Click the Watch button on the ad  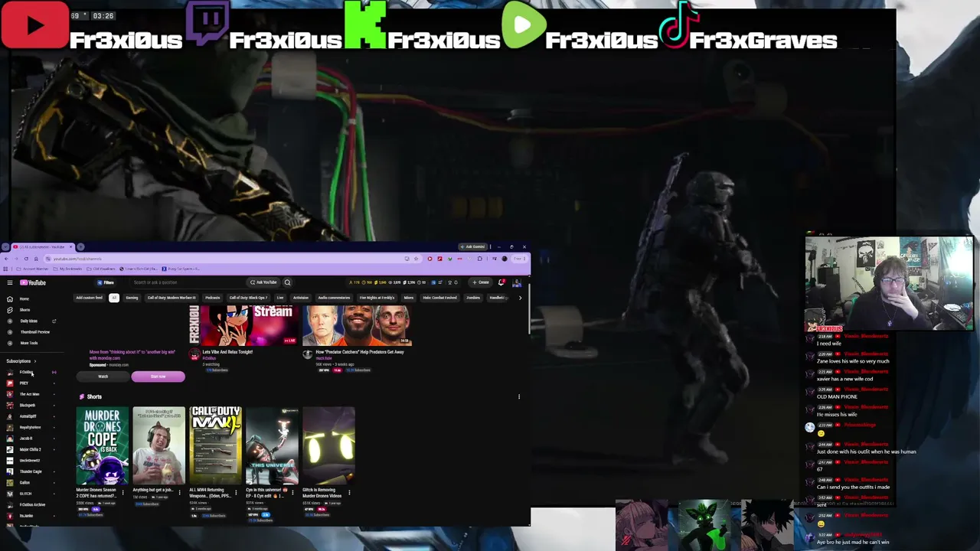(x=103, y=377)
